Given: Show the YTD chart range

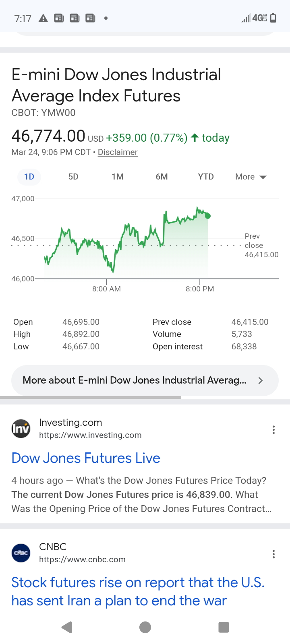Looking at the screenshot, I should click(x=206, y=177).
